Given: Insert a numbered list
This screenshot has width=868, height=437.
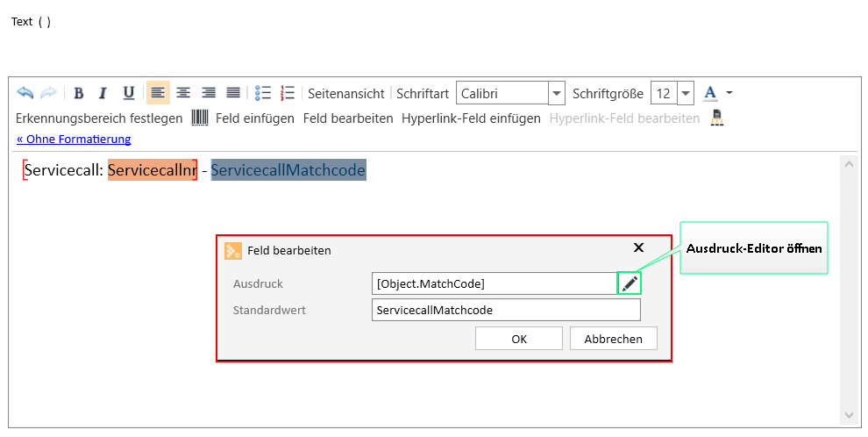Looking at the screenshot, I should pyautogui.click(x=288, y=92).
